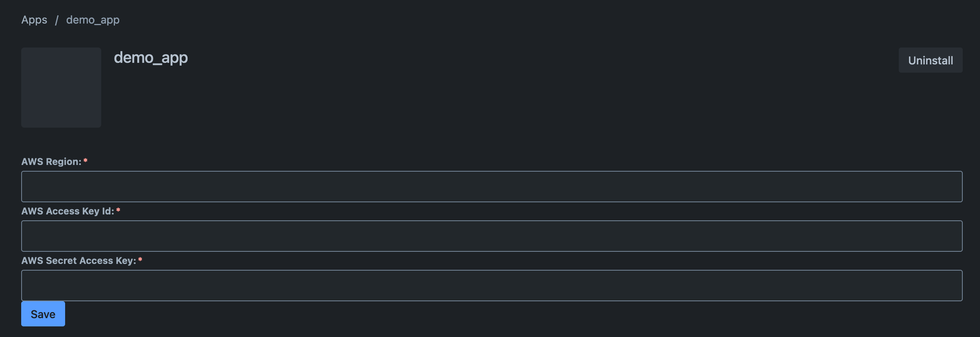Select the text box for entering the region
The width and height of the screenshot is (980, 337).
pos(492,187)
